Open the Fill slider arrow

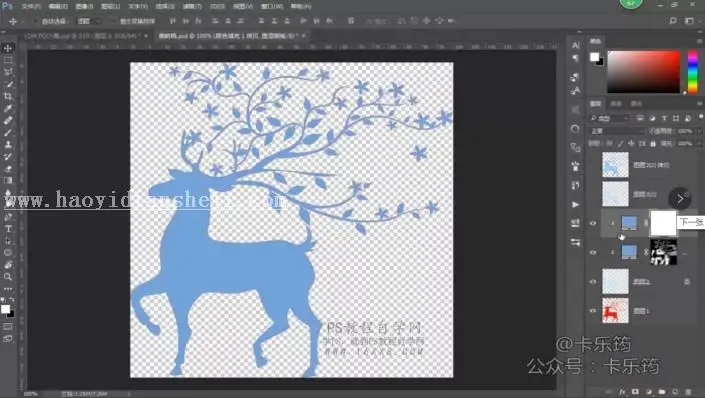coord(699,143)
